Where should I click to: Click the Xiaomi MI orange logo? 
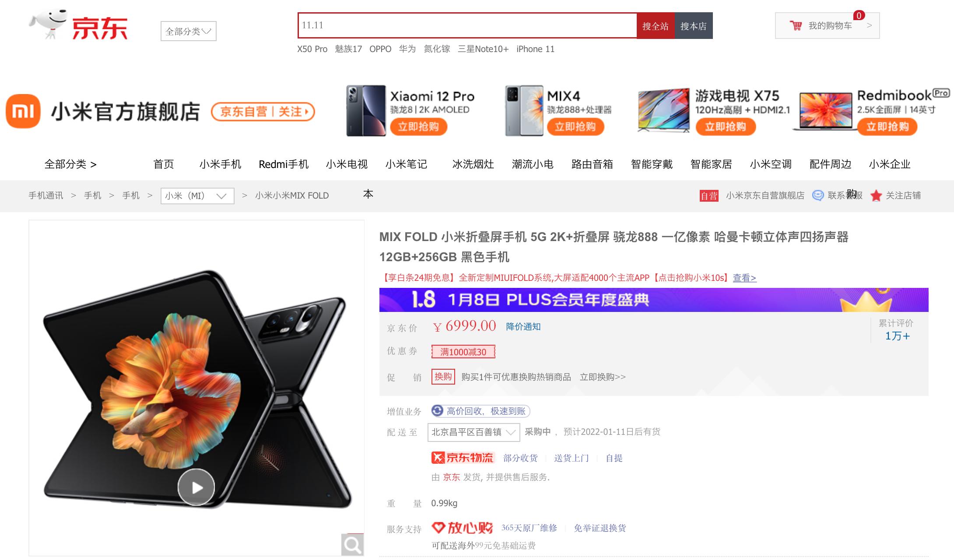pyautogui.click(x=23, y=111)
